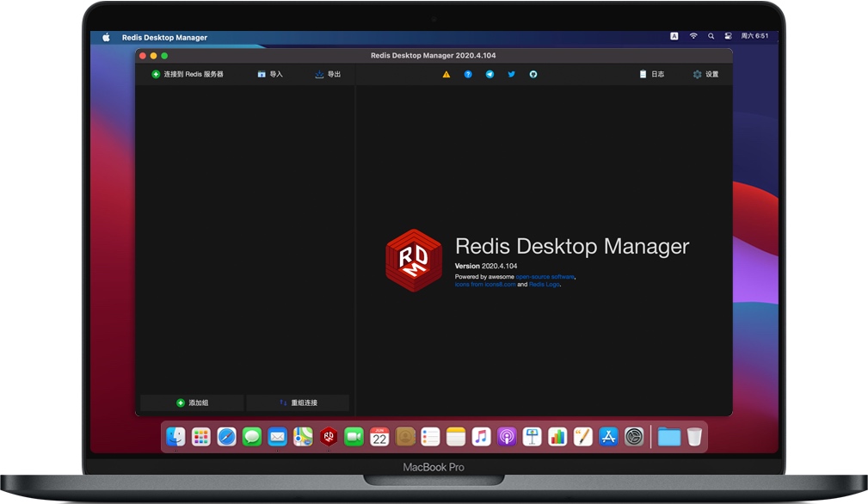This screenshot has height=504, width=868.
Task: Click the 重组连接 reorder connections button
Action: click(x=297, y=403)
